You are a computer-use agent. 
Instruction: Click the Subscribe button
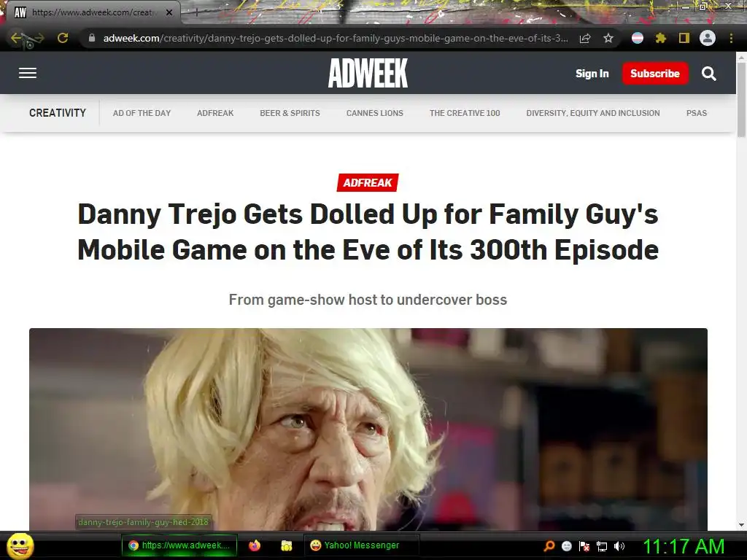point(655,74)
